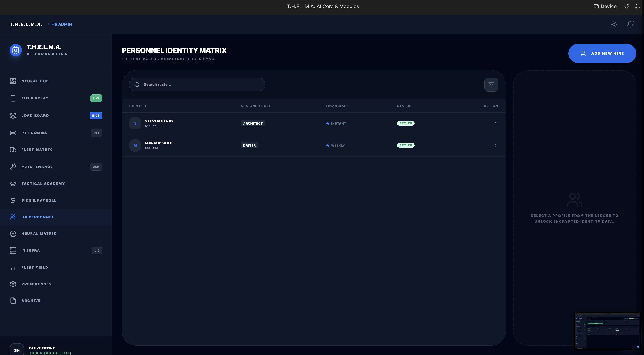The height and width of the screenshot is (355, 644).
Task: Click the roster filter funnel icon
Action: coord(491,85)
